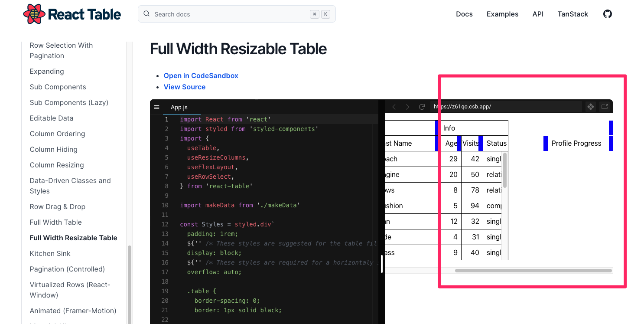Open the example in CodeSandbox

click(x=201, y=75)
